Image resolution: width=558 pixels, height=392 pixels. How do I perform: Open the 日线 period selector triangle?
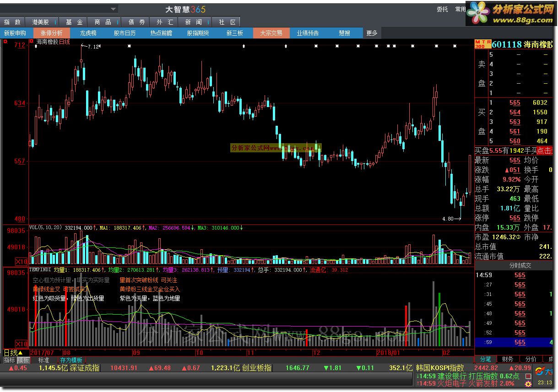20,353
